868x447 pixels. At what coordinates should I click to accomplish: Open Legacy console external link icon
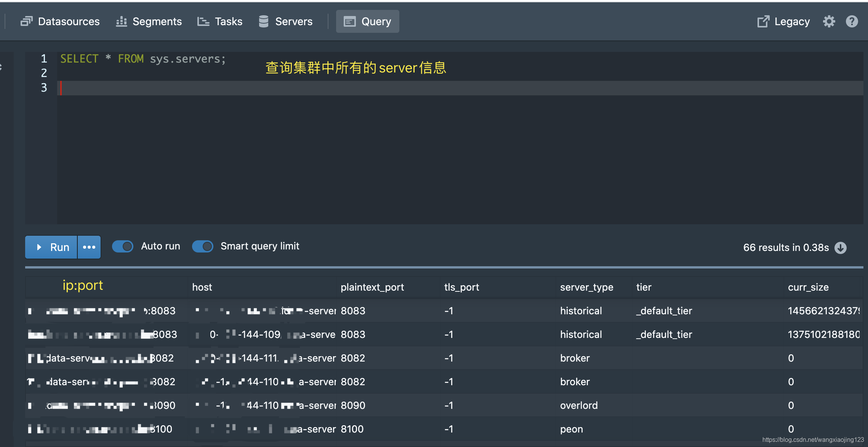click(763, 21)
